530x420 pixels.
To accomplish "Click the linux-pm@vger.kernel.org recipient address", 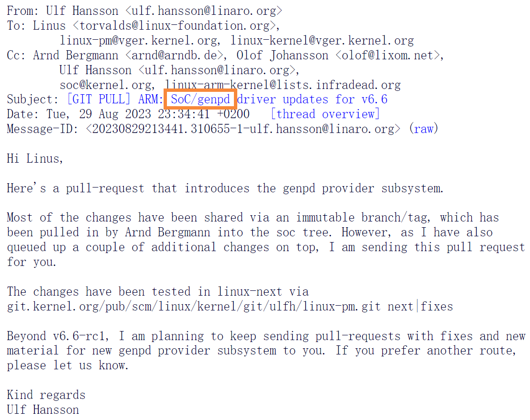I will [x=139, y=41].
